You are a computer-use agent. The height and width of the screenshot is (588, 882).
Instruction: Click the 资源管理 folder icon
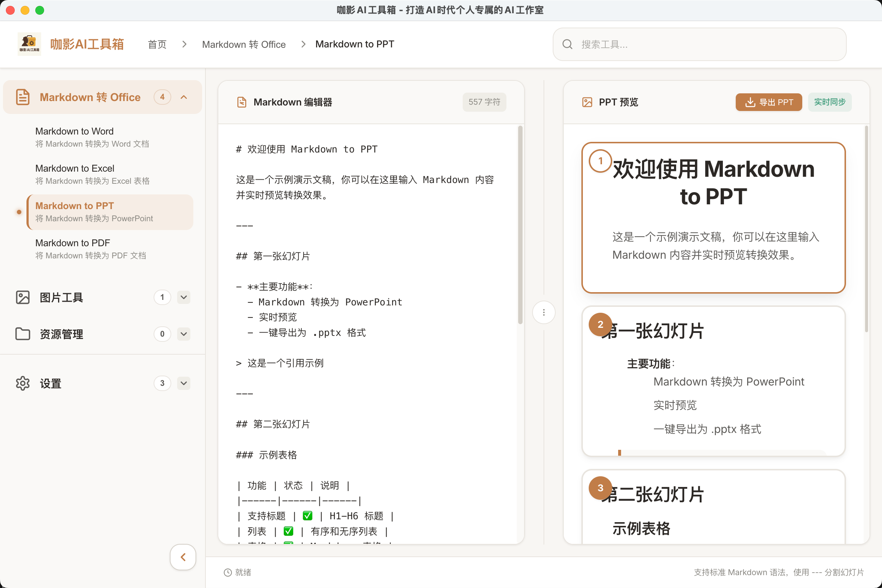(23, 334)
